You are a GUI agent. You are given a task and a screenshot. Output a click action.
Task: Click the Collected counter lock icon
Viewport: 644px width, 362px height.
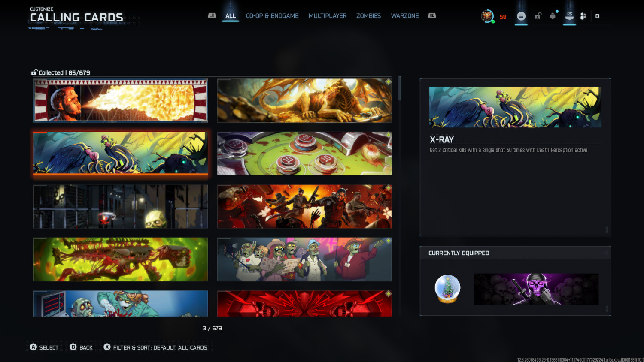pyautogui.click(x=34, y=72)
